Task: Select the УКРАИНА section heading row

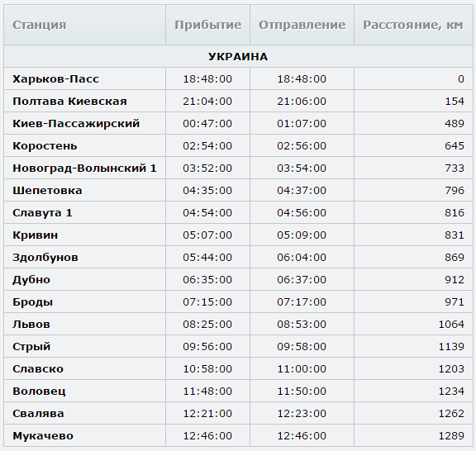Action: [238, 56]
